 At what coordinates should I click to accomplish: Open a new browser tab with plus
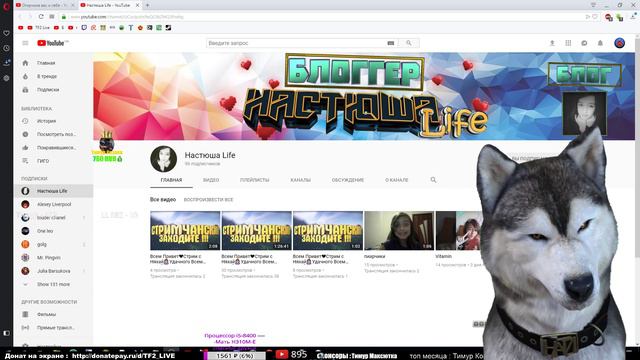point(147,5)
